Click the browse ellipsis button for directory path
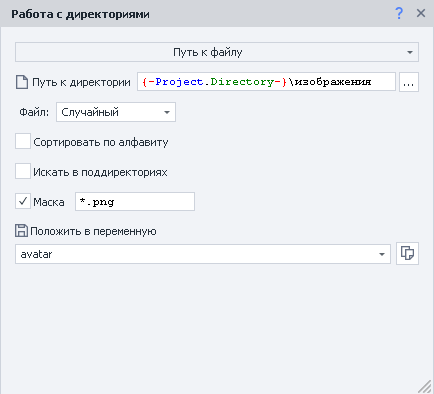The height and width of the screenshot is (394, 434). pyautogui.click(x=409, y=82)
